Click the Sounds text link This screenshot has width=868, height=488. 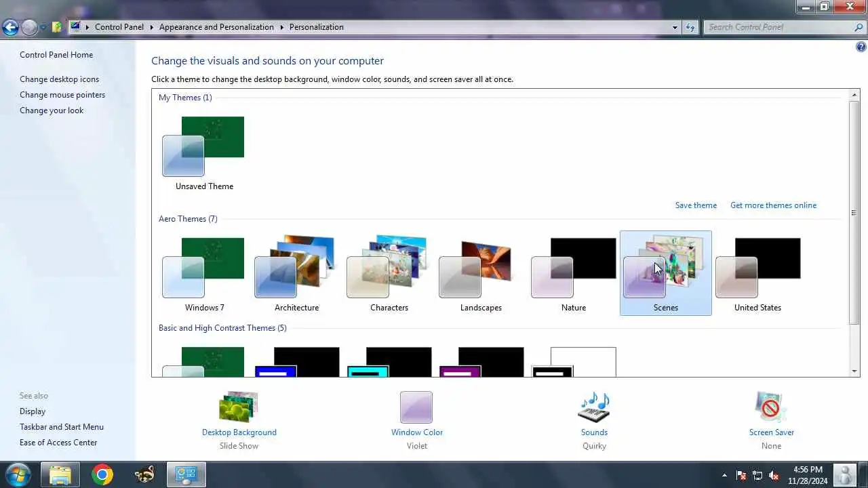point(594,432)
